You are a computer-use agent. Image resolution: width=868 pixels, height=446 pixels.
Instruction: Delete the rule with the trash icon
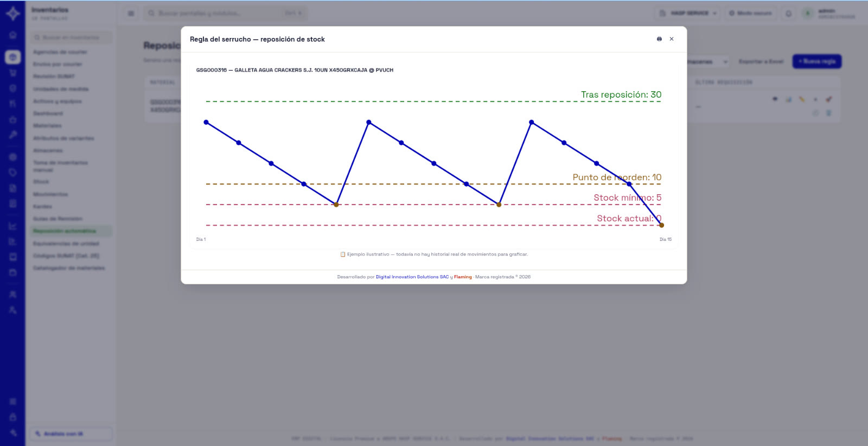pyautogui.click(x=828, y=113)
